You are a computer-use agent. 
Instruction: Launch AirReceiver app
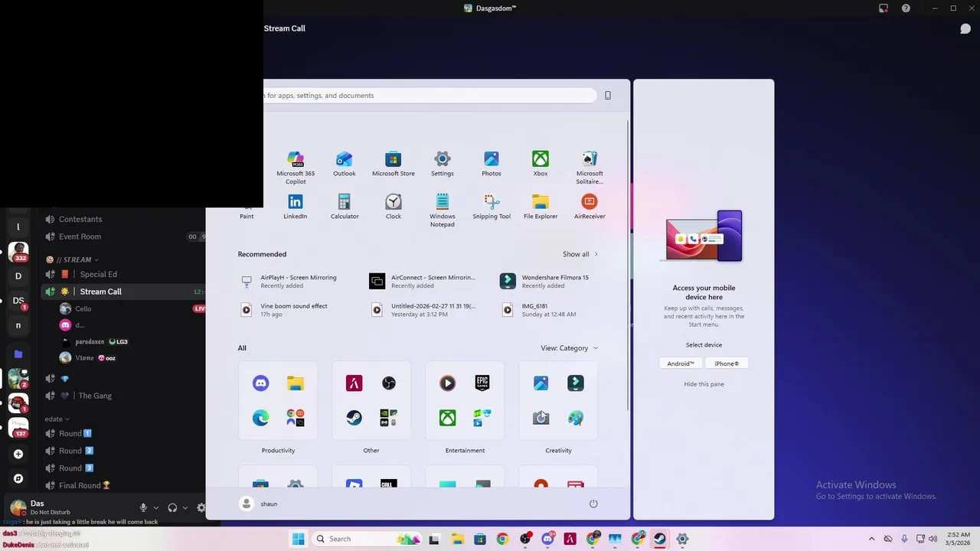[590, 207]
